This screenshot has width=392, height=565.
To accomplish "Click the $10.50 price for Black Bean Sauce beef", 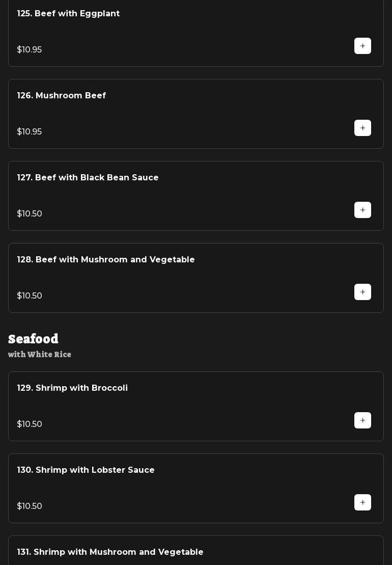I will click(x=30, y=214).
